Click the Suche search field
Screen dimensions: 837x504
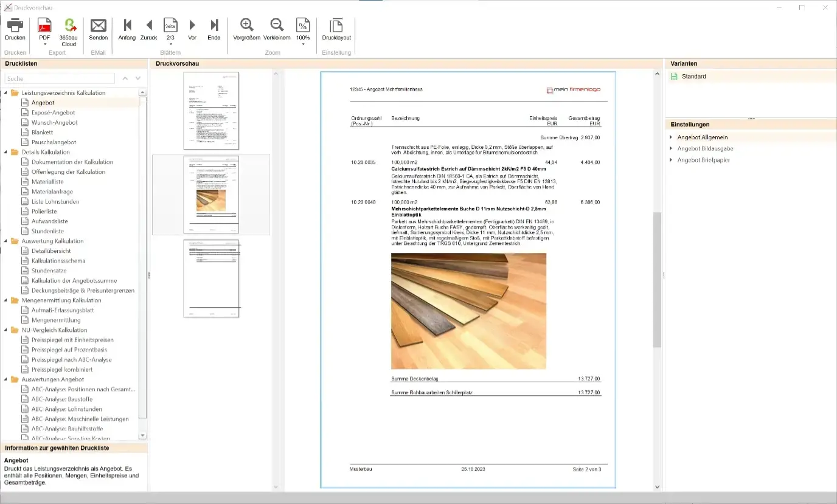(x=60, y=78)
